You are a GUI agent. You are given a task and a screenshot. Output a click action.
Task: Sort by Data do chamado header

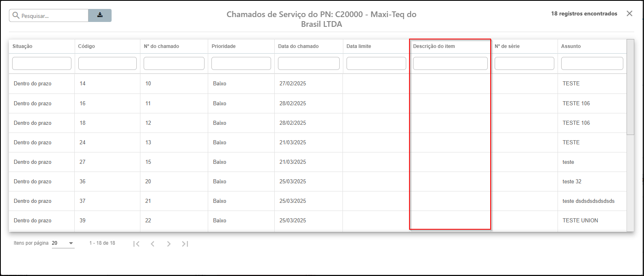[298, 46]
